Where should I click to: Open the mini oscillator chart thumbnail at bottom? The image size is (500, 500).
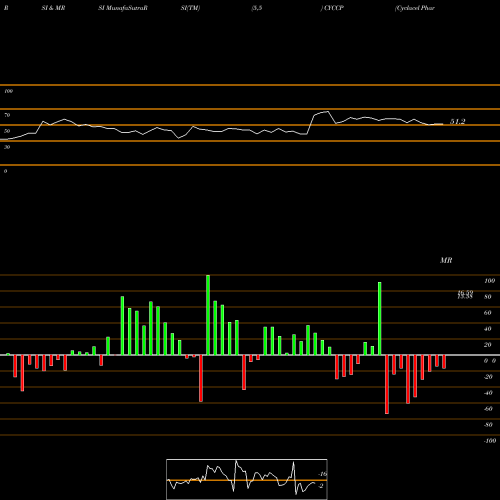pyautogui.click(x=247, y=479)
